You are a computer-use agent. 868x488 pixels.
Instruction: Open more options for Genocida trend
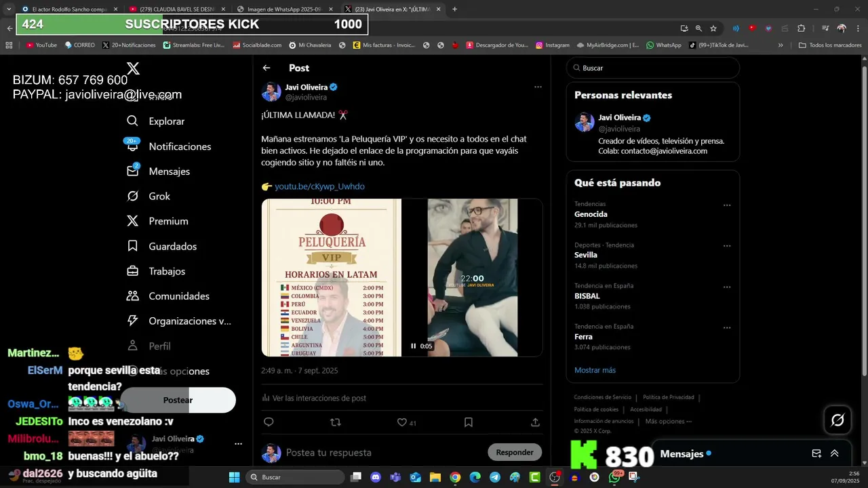pos(727,205)
